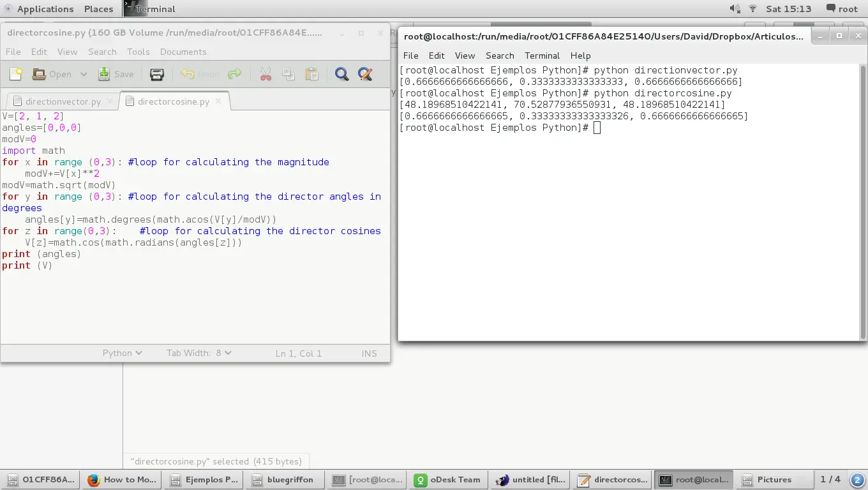Switch to Pictures taskbar window
Image resolution: width=868 pixels, height=490 pixels.
pyautogui.click(x=775, y=480)
